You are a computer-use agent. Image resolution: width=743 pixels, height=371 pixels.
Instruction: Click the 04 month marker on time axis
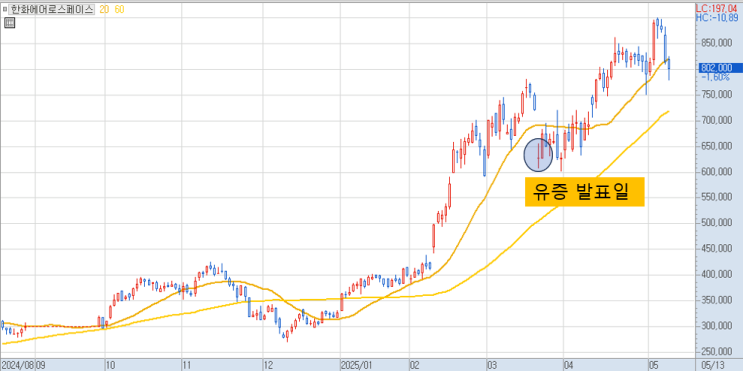coord(569,365)
